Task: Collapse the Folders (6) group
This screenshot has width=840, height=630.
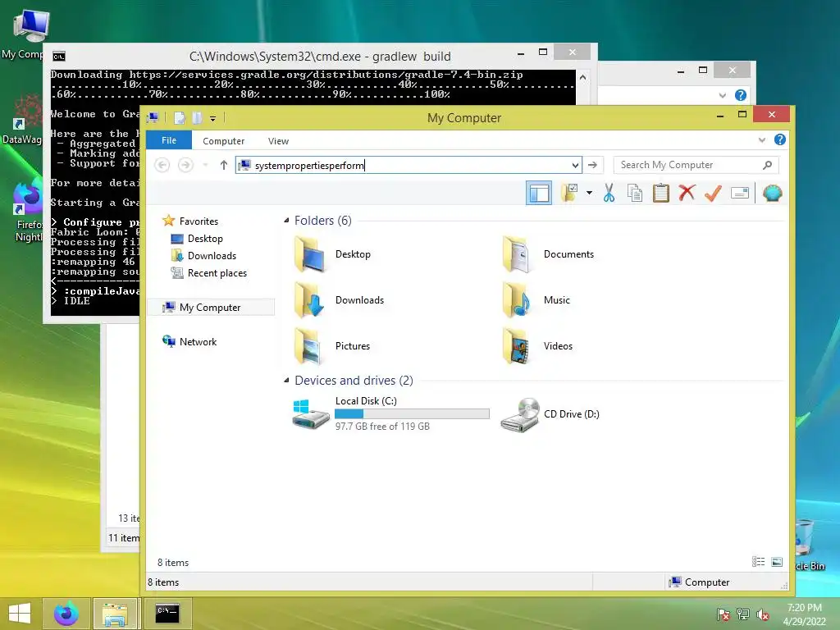Action: (286, 220)
